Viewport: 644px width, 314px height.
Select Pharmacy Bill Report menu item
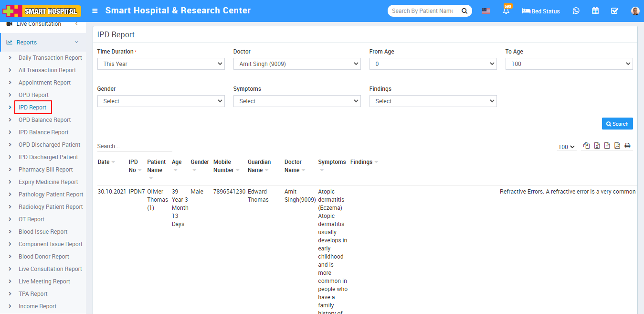point(45,170)
